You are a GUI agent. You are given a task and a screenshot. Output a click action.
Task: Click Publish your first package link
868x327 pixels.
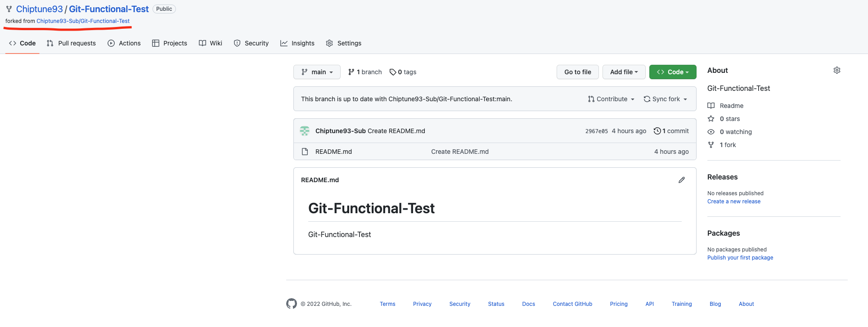[x=740, y=258]
